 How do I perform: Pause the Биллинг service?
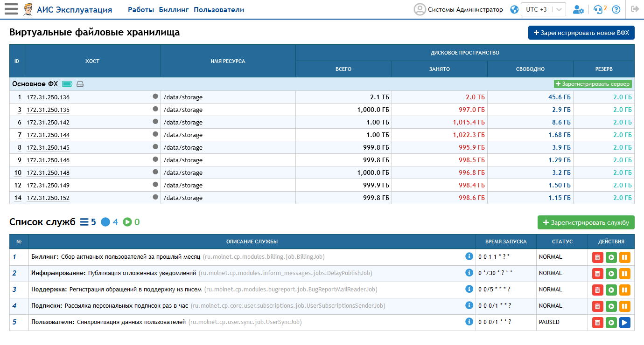(x=625, y=257)
